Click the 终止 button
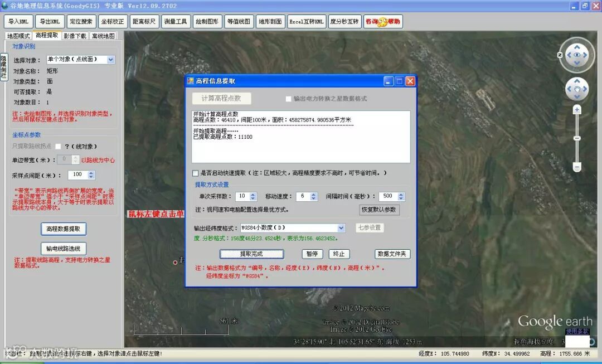 point(339,254)
